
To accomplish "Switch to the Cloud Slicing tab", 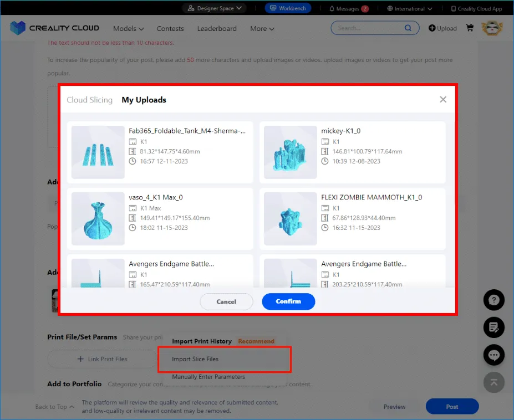I will 89,100.
